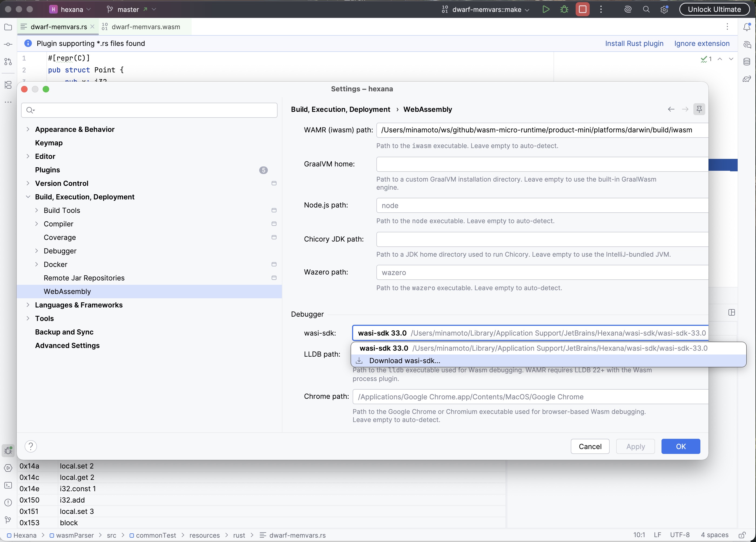Open the Terminal tool window icon
756x542 pixels.
(8, 485)
